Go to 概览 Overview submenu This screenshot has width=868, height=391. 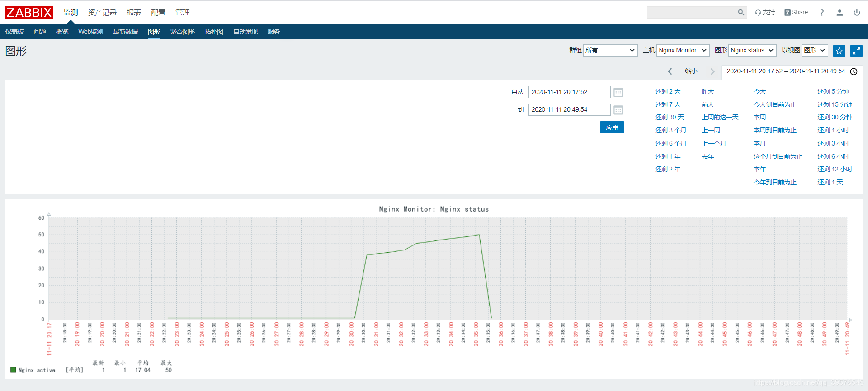click(x=62, y=32)
